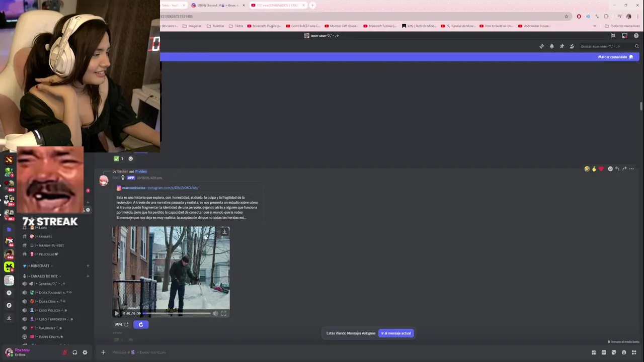
Task: Forward the message with the forward arrow
Action: pos(624,169)
